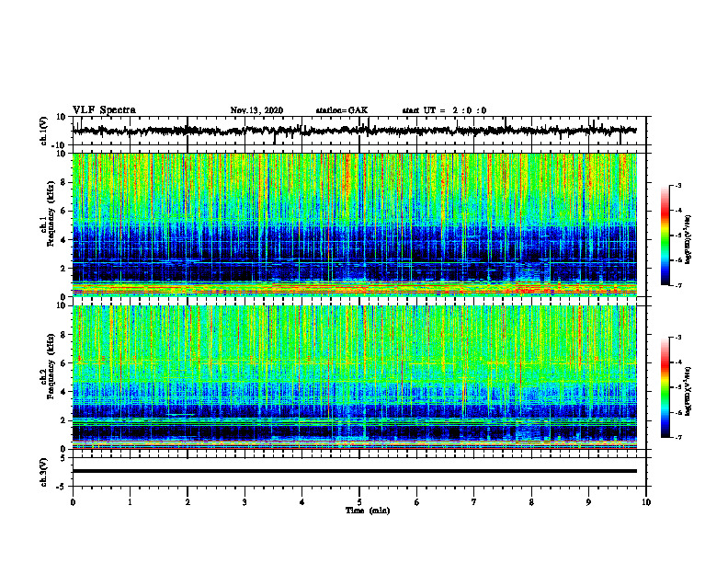Click the "ch.1(V)" waveform axis label
Screen dimensions: 728x563
[x=44, y=131]
